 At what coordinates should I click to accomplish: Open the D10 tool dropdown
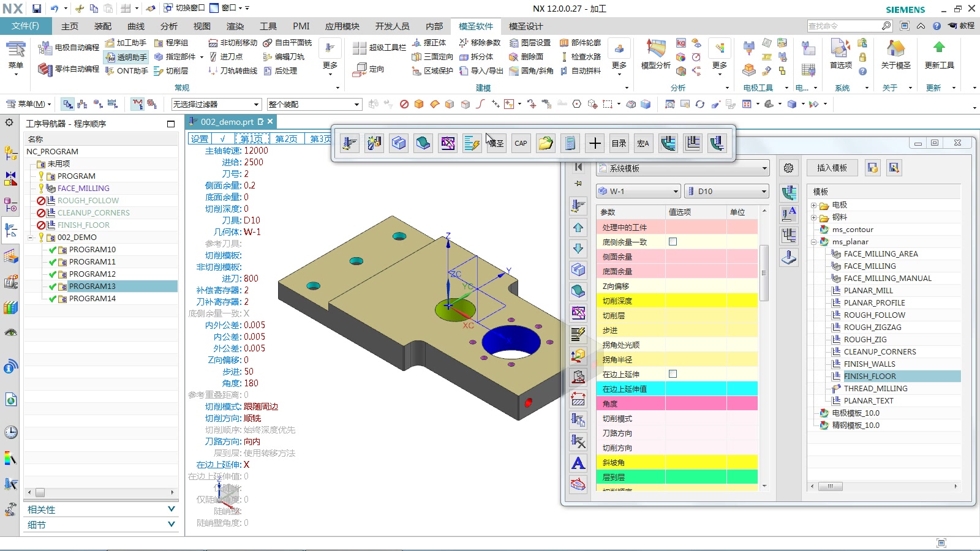(x=726, y=192)
